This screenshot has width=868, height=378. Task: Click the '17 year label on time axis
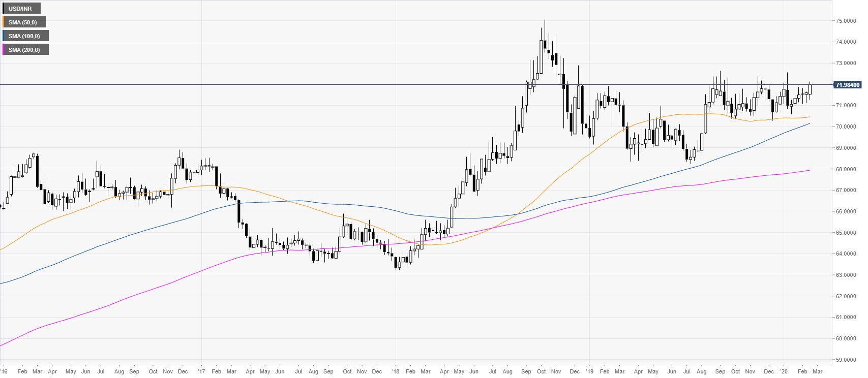tap(201, 371)
